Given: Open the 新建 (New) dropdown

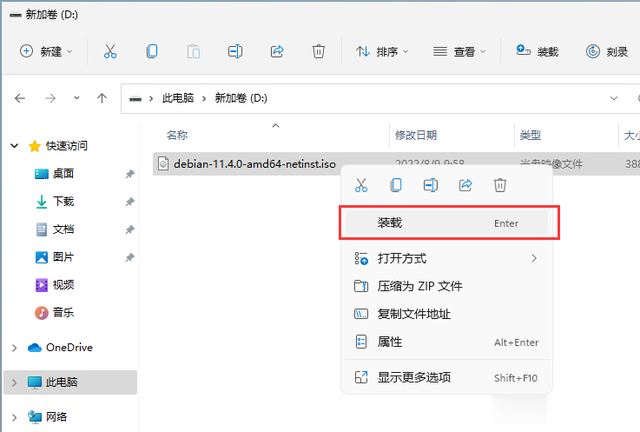Looking at the screenshot, I should pos(46,51).
